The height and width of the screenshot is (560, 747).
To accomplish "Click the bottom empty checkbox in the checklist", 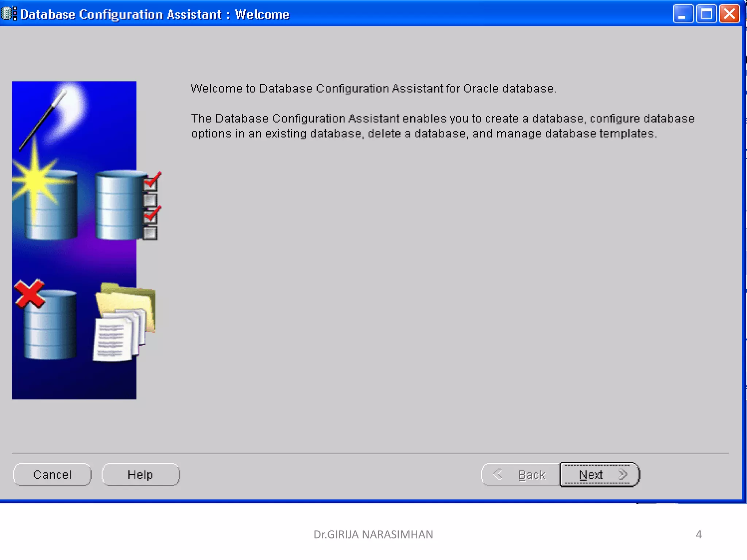I will (150, 233).
